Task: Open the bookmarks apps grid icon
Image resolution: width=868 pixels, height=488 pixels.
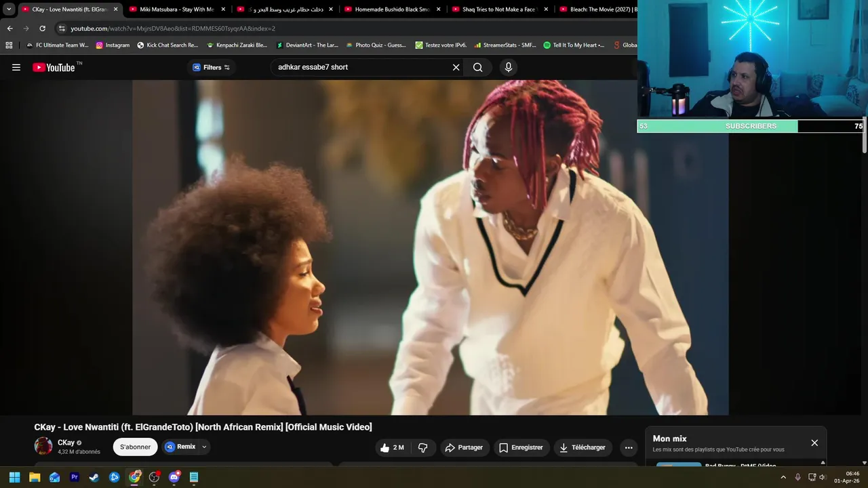Action: [x=9, y=45]
